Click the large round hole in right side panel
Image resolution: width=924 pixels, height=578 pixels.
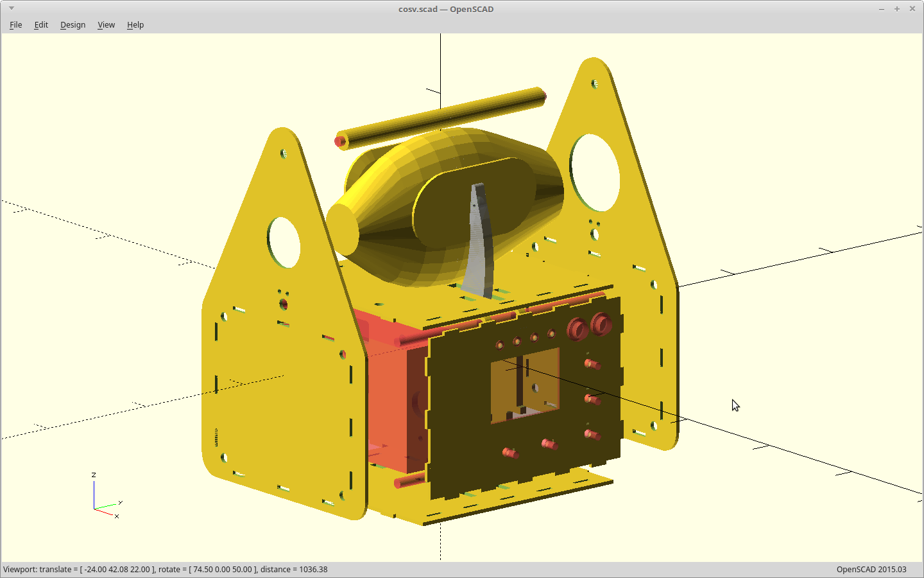595,173
